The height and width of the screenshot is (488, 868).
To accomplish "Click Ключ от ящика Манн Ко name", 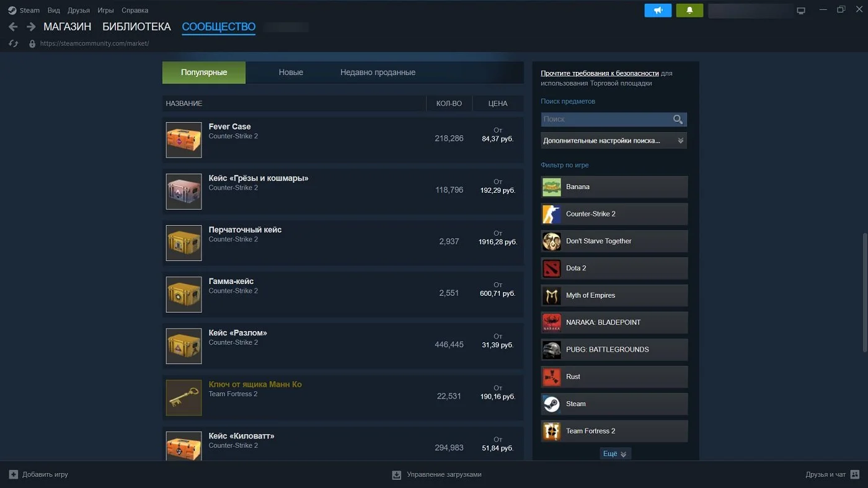I will [x=255, y=384].
